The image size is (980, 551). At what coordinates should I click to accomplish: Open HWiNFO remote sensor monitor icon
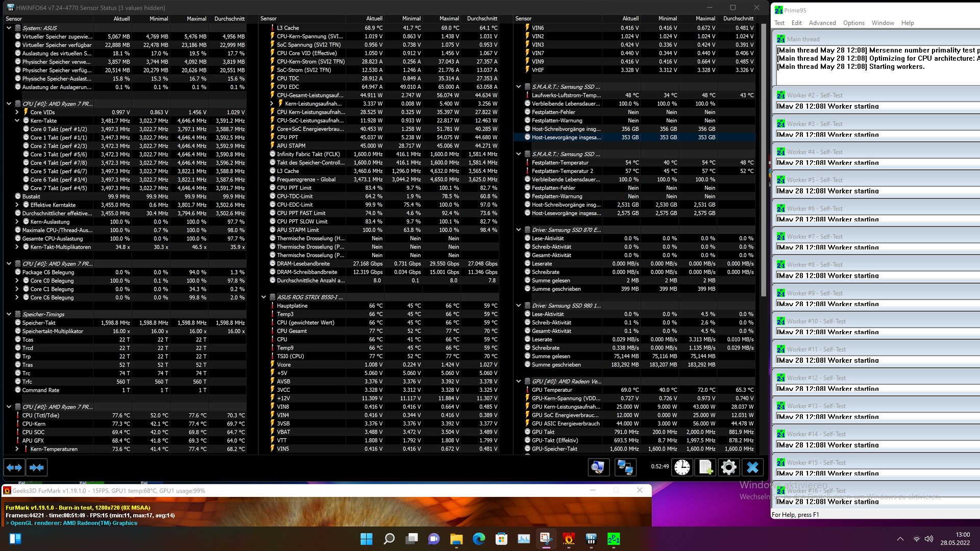(598, 467)
